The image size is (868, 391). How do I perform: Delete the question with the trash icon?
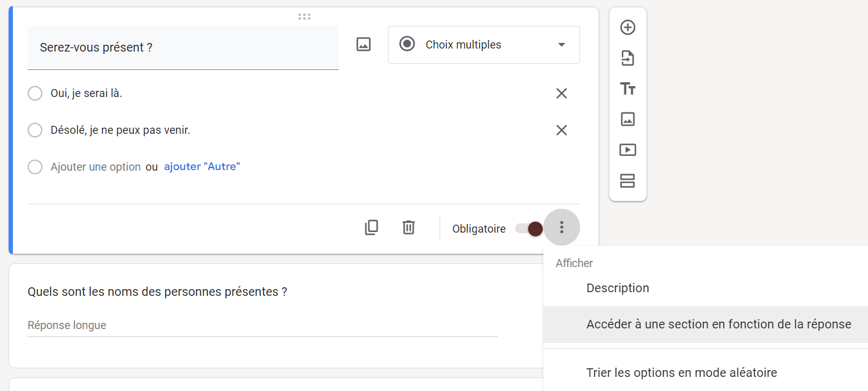coord(408,228)
